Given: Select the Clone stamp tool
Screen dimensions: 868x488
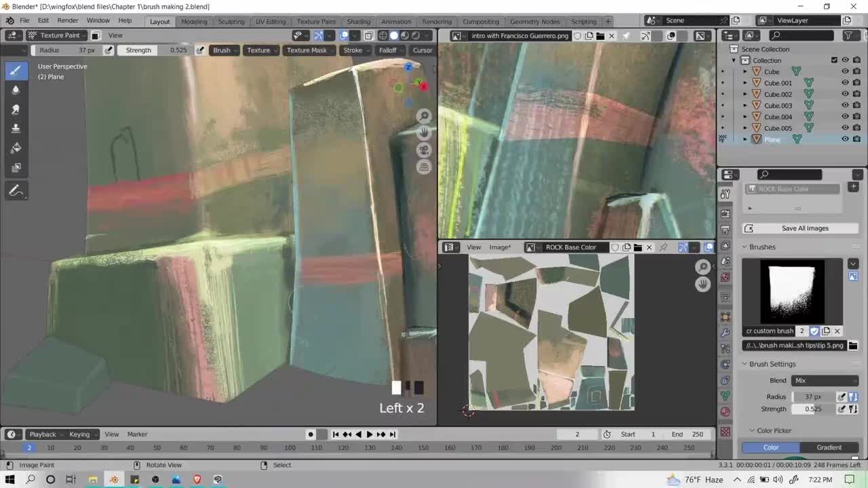Looking at the screenshot, I should pos(16,128).
